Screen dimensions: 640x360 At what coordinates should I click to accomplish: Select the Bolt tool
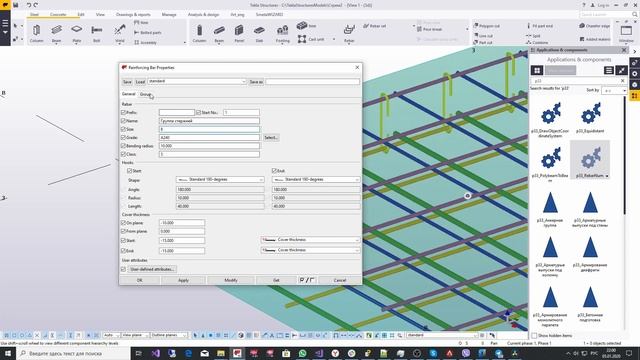coord(96,33)
